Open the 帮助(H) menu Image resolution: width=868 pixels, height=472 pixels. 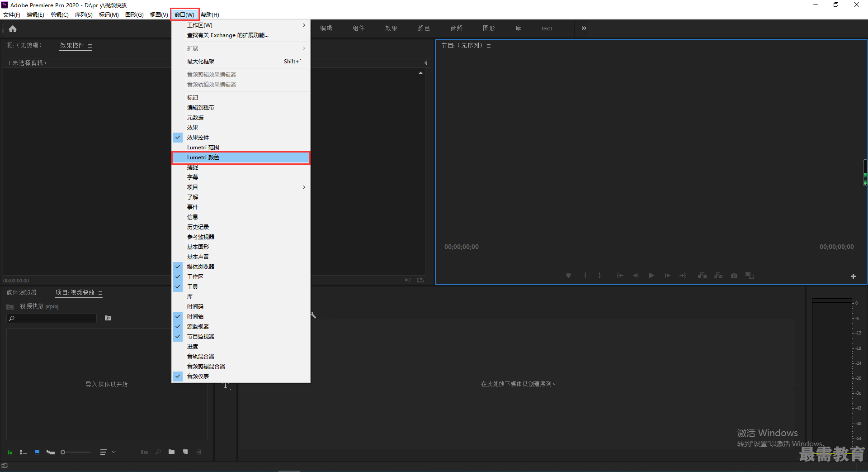[210, 15]
